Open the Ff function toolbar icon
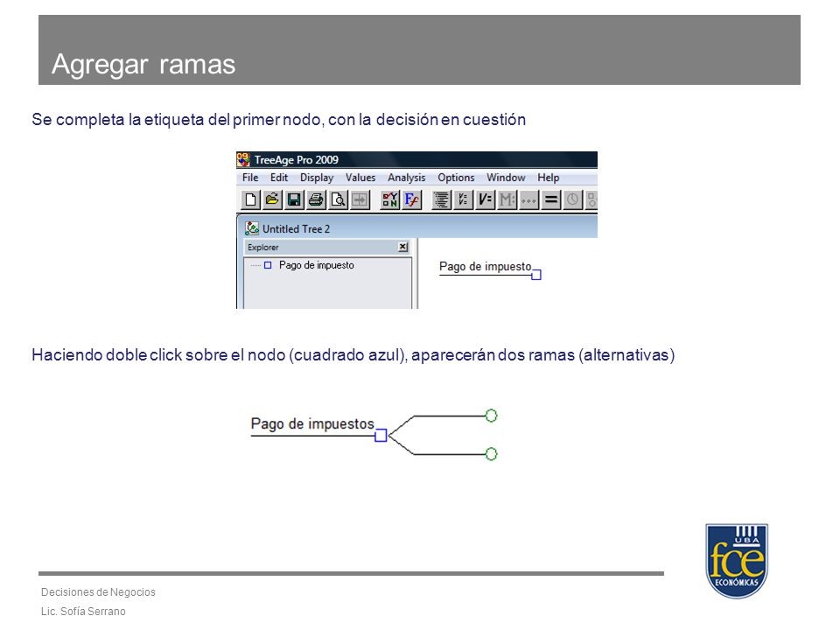Viewport: 840px width, 630px height. pyautogui.click(x=411, y=199)
